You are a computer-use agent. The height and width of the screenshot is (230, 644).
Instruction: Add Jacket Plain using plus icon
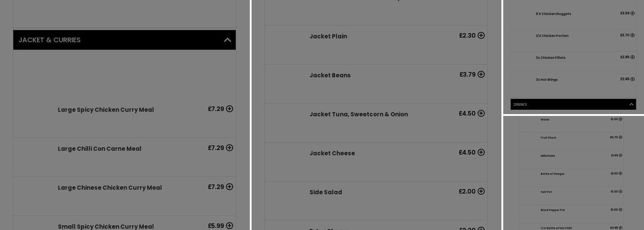click(481, 35)
